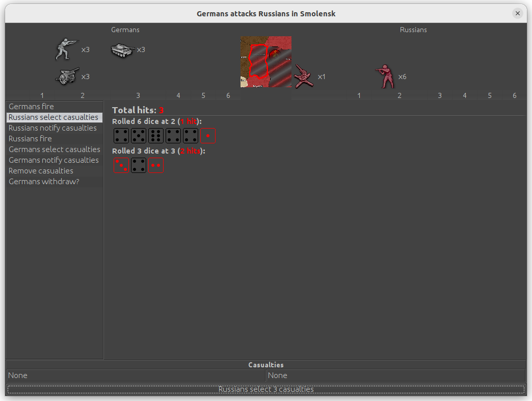Click the German infantry unit icon

click(x=67, y=49)
